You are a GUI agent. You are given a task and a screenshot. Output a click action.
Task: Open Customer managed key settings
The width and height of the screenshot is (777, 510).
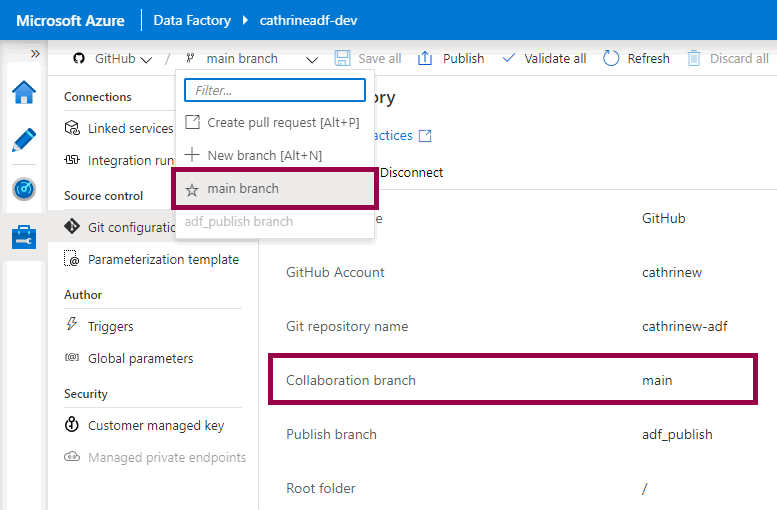click(155, 425)
